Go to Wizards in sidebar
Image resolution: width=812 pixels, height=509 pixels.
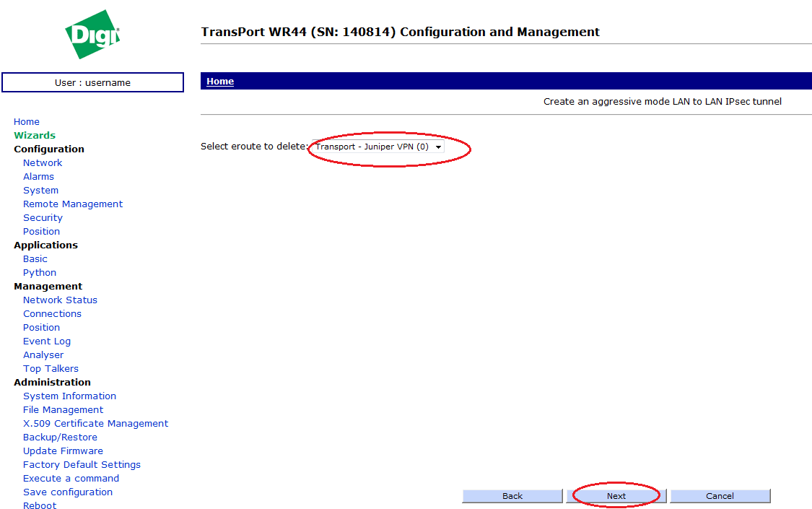point(35,136)
